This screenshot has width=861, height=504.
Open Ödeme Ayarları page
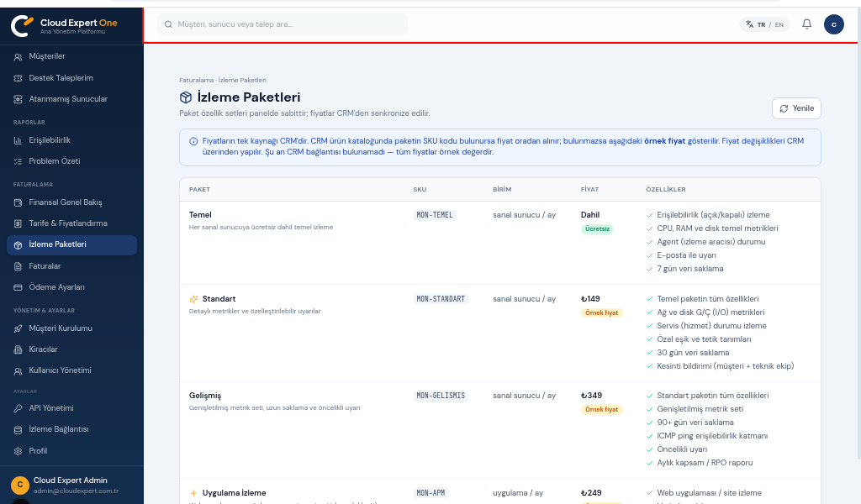[x=72, y=286]
